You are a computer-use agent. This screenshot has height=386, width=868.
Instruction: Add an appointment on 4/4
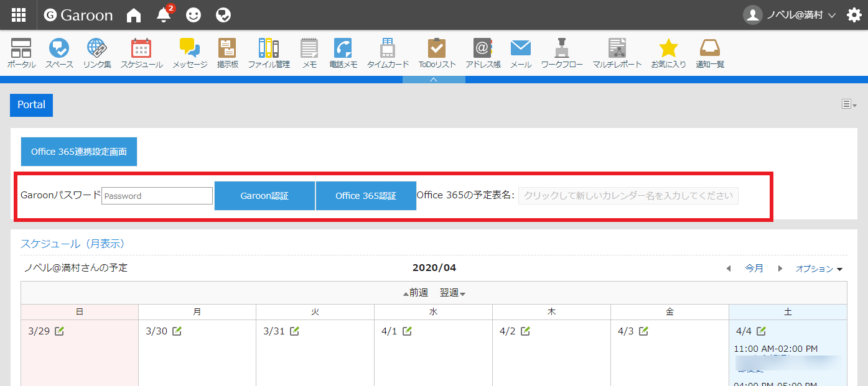pos(761,331)
